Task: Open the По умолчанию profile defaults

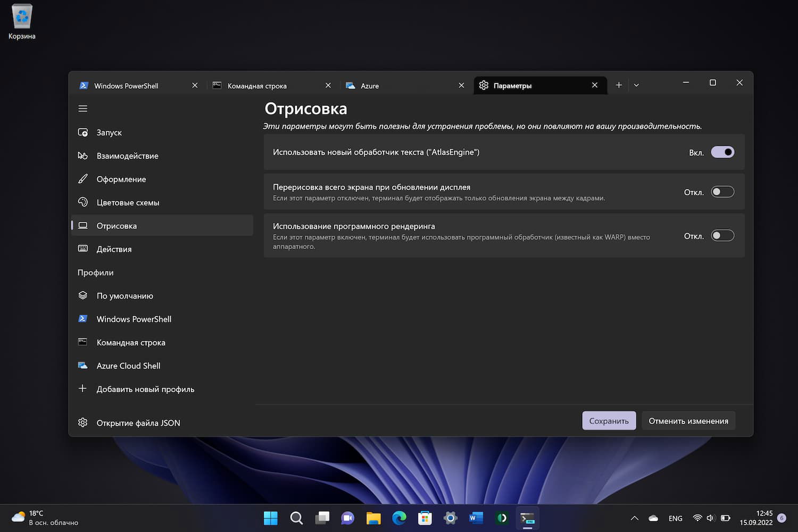Action: [124, 296]
